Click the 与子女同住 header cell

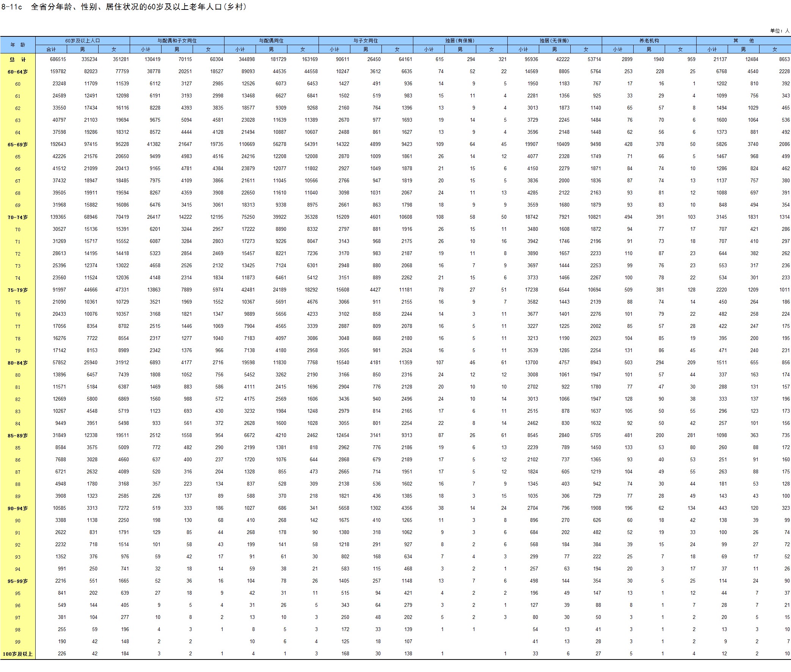(366, 41)
